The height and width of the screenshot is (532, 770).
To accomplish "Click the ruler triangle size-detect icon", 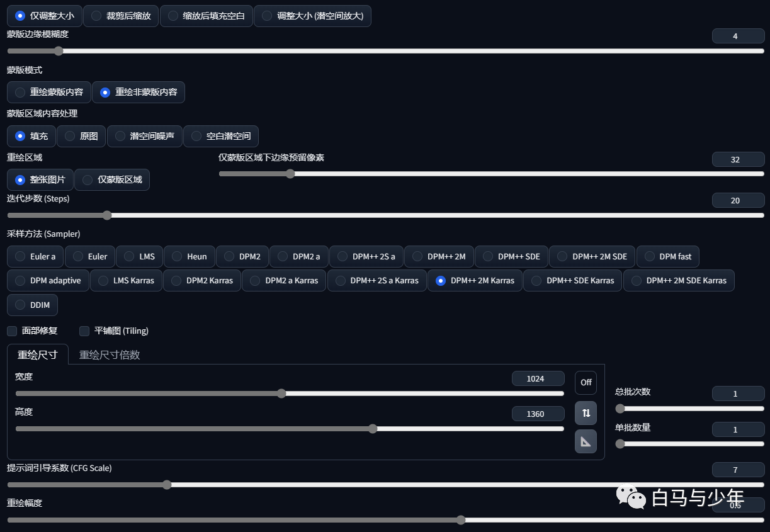I will [586, 441].
